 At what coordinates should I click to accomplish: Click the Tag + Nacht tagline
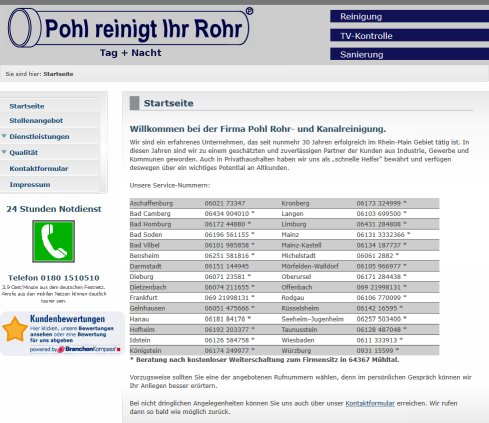[131, 53]
